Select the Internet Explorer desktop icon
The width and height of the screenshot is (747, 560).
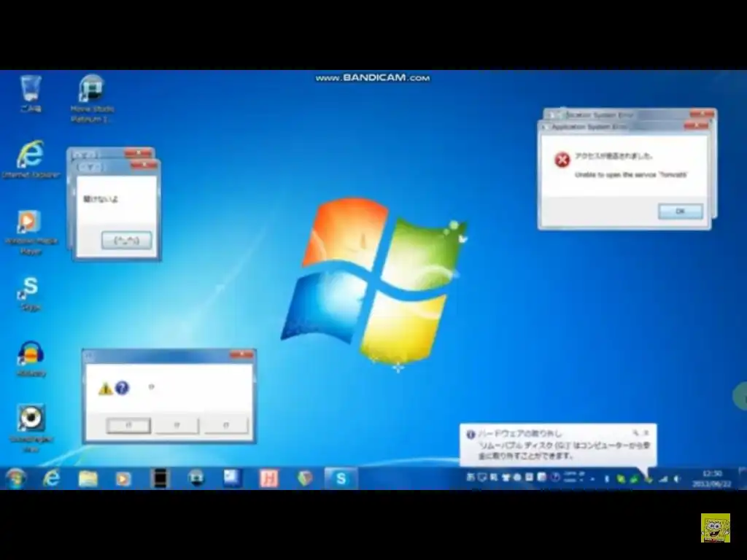click(31, 158)
